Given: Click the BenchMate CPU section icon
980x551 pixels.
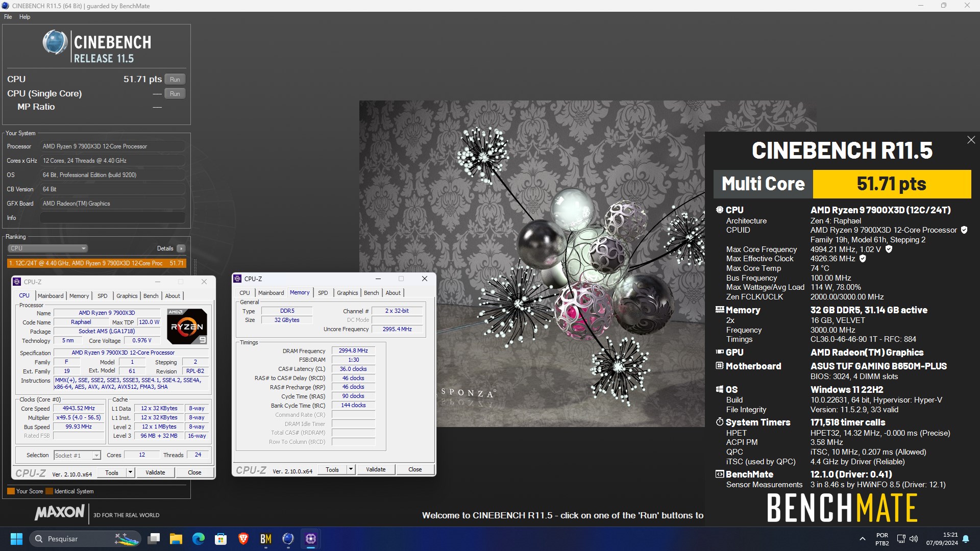Looking at the screenshot, I should click(720, 210).
